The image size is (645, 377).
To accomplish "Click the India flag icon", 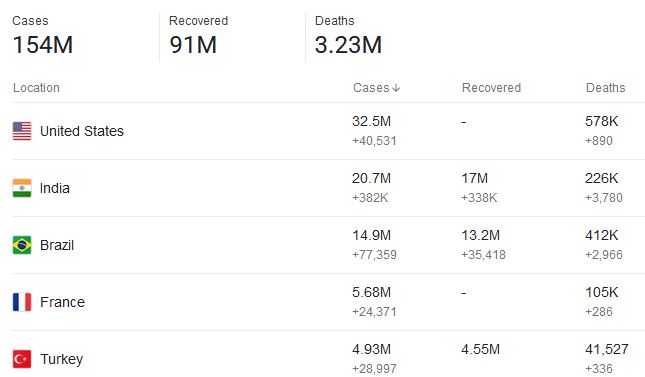I will coord(22,188).
